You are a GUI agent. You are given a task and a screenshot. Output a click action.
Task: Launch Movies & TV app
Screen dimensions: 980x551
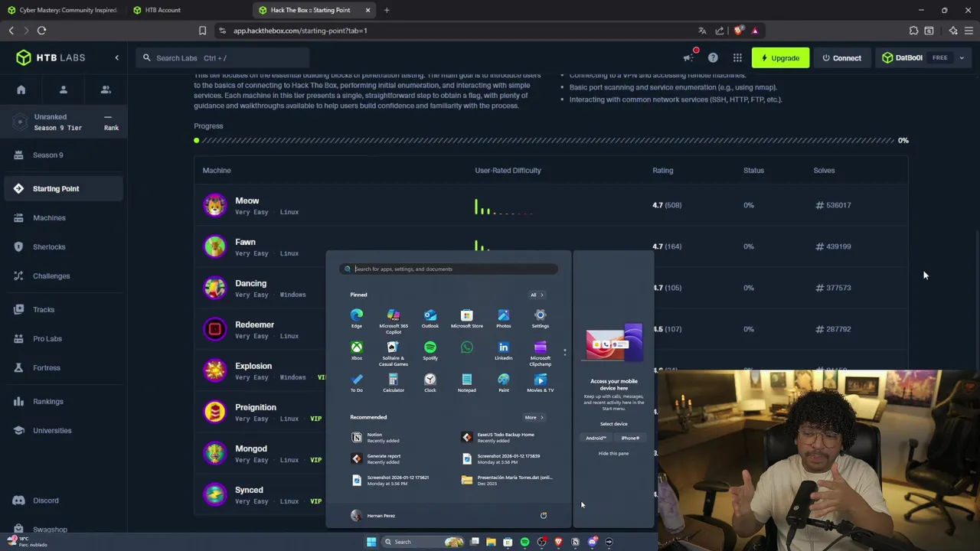point(541,383)
